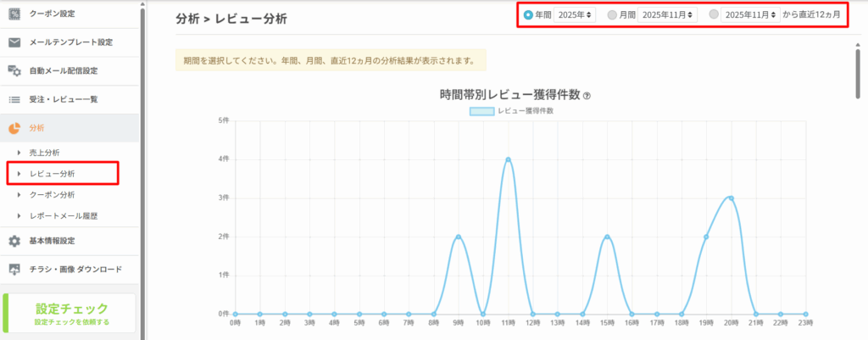868x340 pixels.
Task: Click the help icon beside chart title
Action: click(x=587, y=96)
